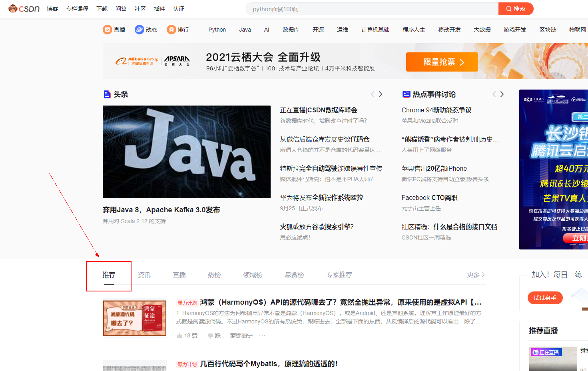Click the 原力计划 badge on Mybatis article

coord(187,364)
